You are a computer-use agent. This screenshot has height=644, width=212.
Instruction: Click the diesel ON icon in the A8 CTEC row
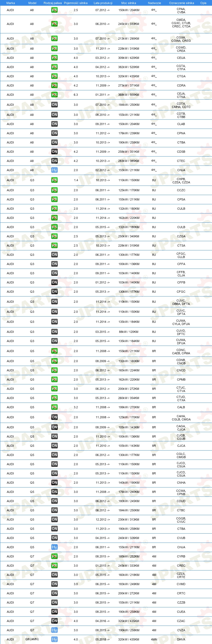pos(54,161)
